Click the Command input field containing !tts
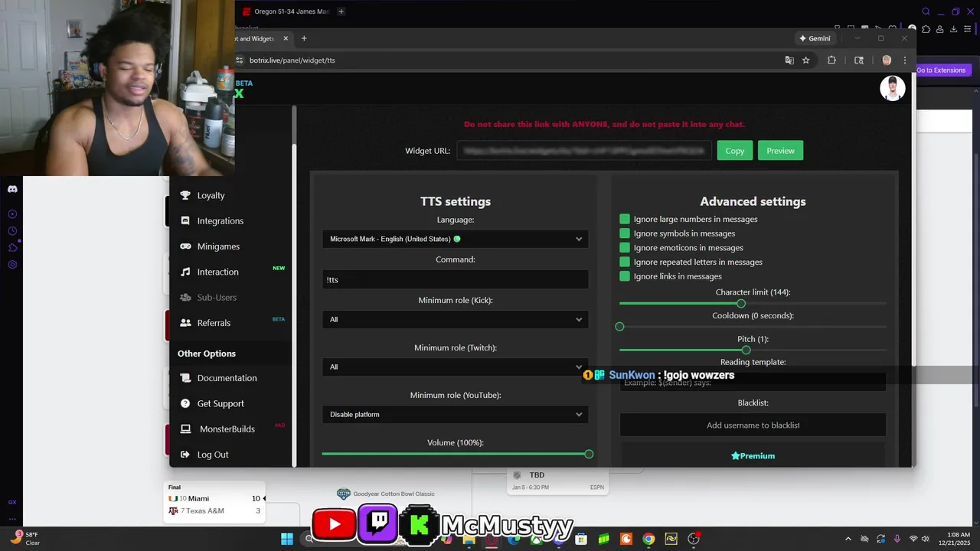 click(x=456, y=279)
